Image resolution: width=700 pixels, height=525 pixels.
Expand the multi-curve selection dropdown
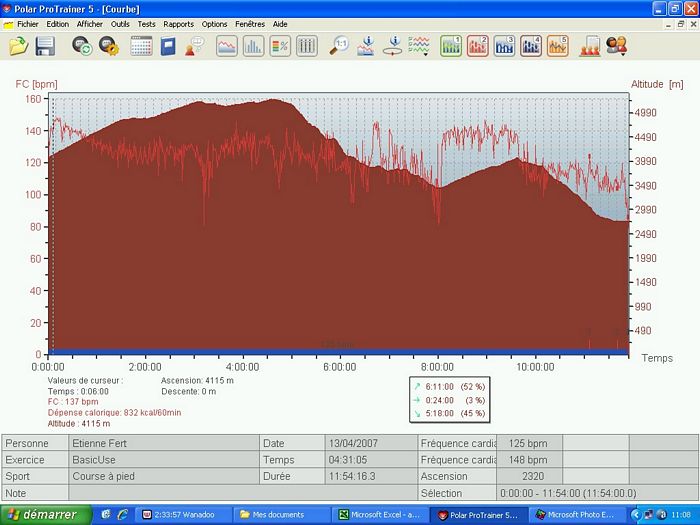pyautogui.click(x=428, y=53)
